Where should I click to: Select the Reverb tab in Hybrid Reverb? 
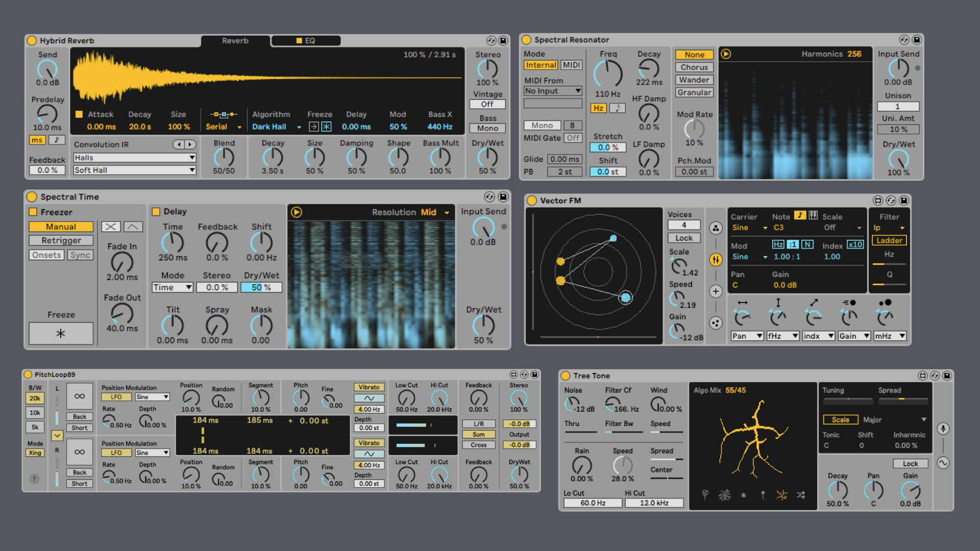(x=235, y=41)
